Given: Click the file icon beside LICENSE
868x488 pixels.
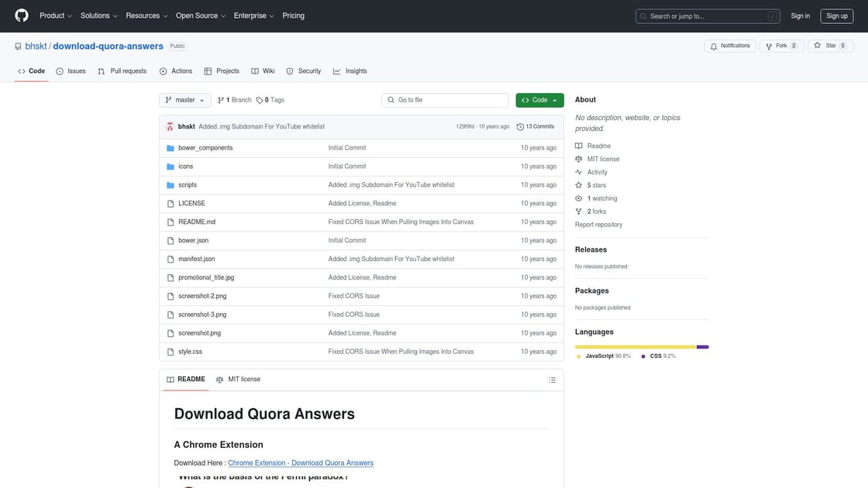Looking at the screenshot, I should click(x=170, y=204).
